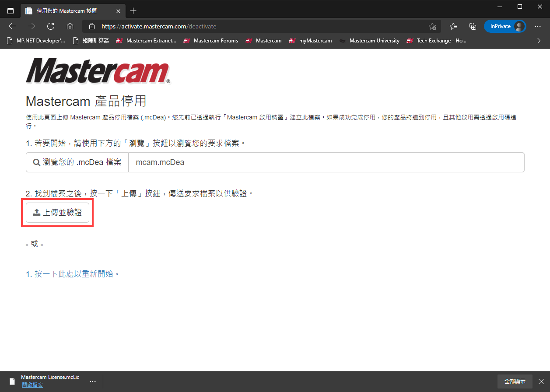Click the 全部顯示 downloads button
The width and height of the screenshot is (550, 392).
(x=515, y=381)
